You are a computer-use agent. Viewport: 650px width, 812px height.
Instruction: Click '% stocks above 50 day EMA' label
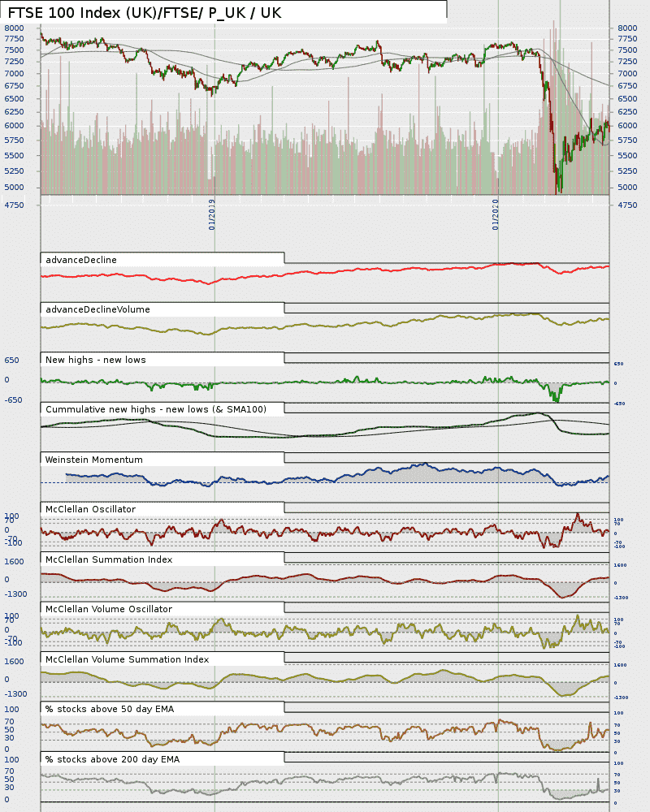[110, 709]
